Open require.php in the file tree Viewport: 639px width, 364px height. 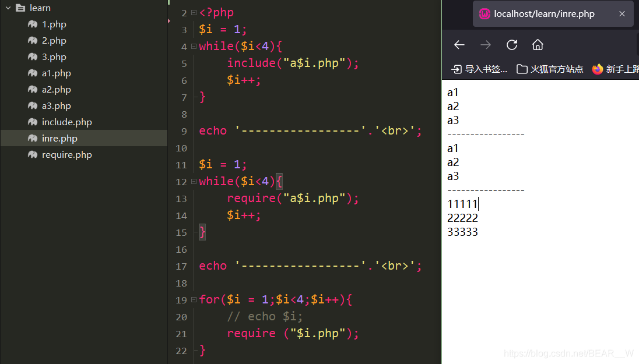(x=67, y=155)
